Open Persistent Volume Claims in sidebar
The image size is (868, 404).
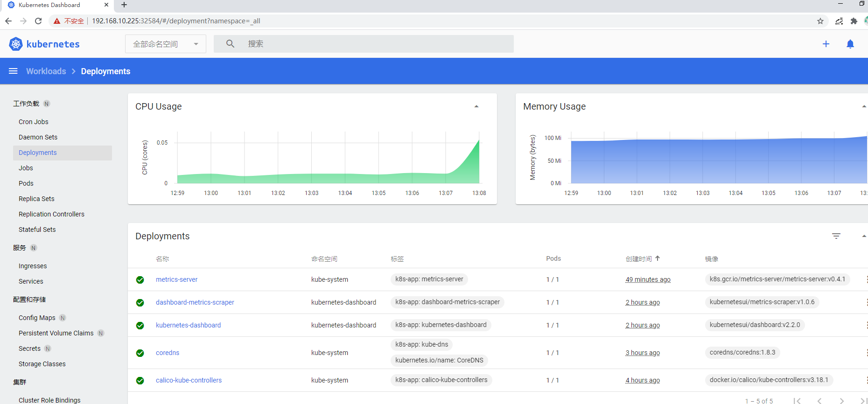click(56, 333)
